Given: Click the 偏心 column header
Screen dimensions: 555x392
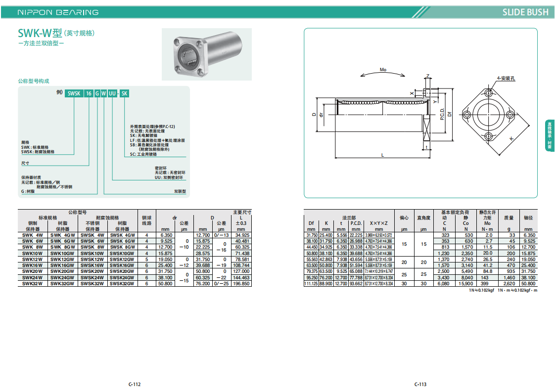Looking at the screenshot, I should pyautogui.click(x=404, y=218).
